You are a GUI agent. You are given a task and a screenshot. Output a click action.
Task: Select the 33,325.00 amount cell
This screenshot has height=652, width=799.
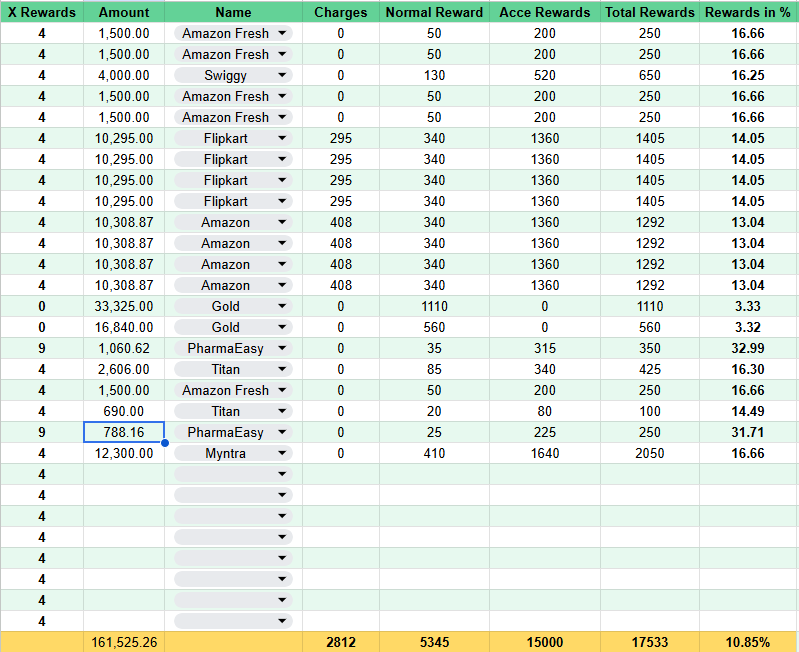(x=124, y=306)
